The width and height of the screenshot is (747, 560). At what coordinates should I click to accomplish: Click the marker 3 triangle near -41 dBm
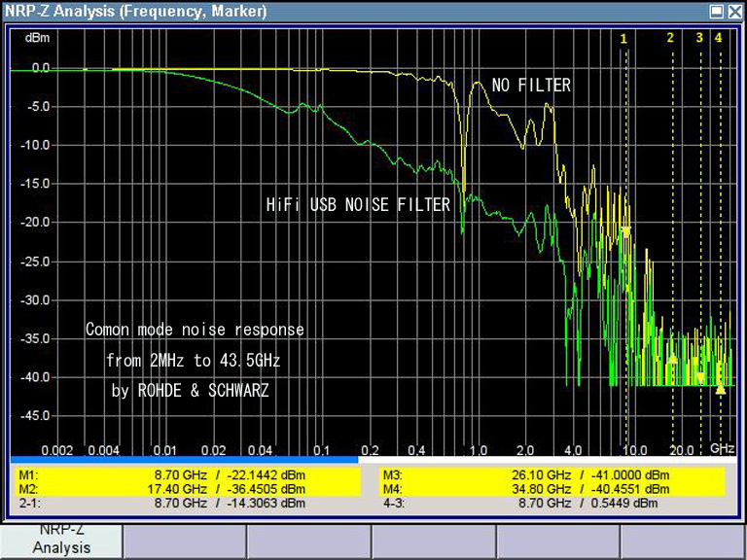pyautogui.click(x=700, y=377)
